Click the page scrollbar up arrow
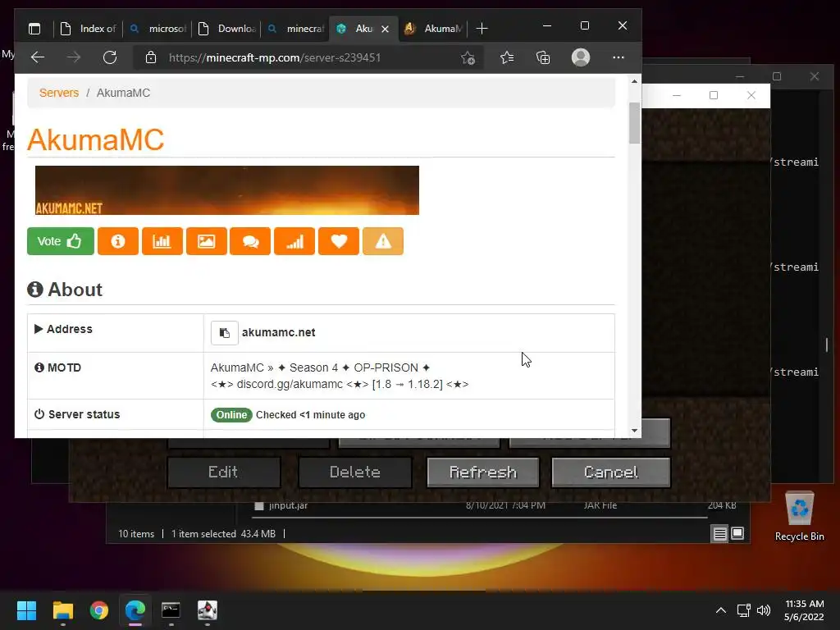This screenshot has width=840, height=630. point(634,81)
